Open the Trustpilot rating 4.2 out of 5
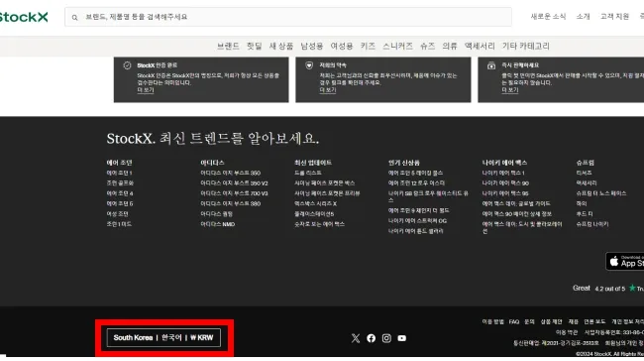Image resolution: width=644 pixels, height=361 pixels. [x=608, y=289]
